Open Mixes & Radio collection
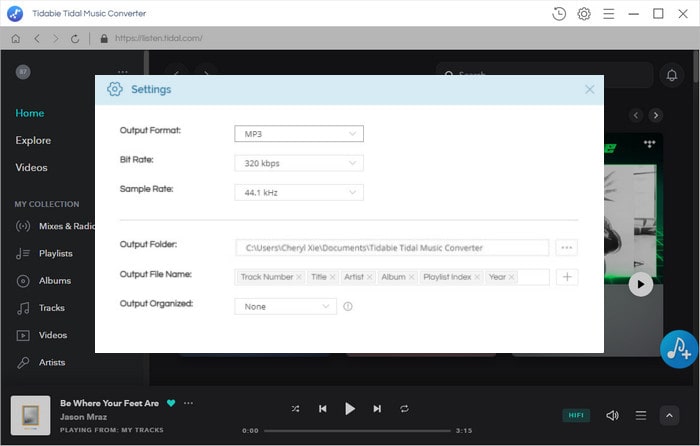The image size is (700, 446). (55, 226)
